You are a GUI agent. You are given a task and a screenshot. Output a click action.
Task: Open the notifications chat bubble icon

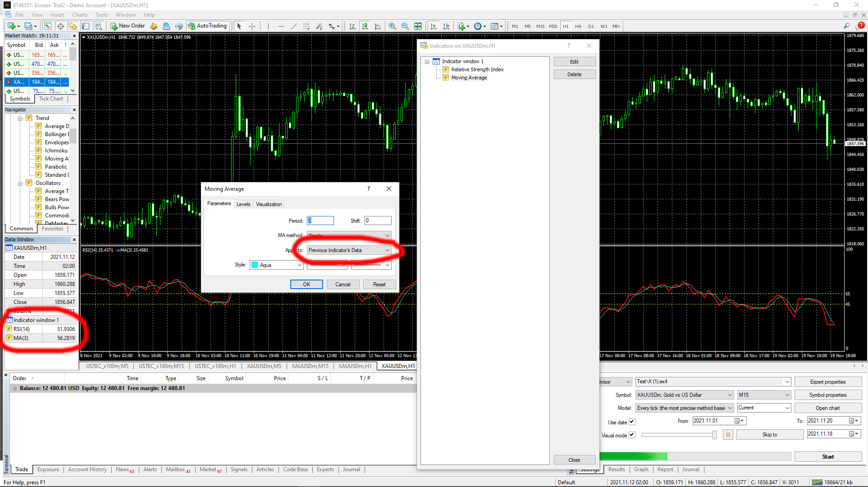coord(860,26)
